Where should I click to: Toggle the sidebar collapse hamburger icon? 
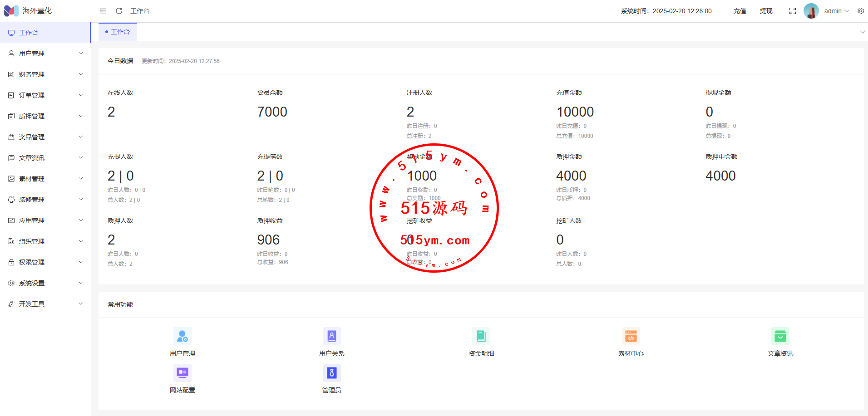tap(103, 11)
